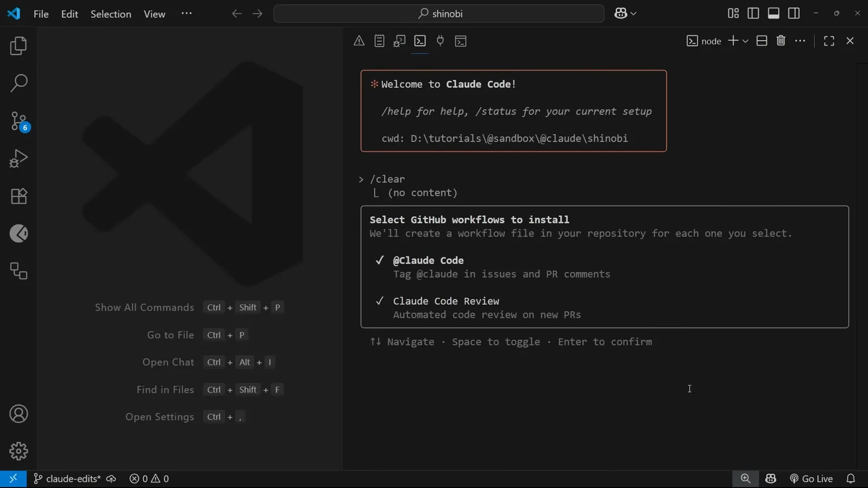Open the Selection menu
The image size is (868, 488).
[111, 14]
